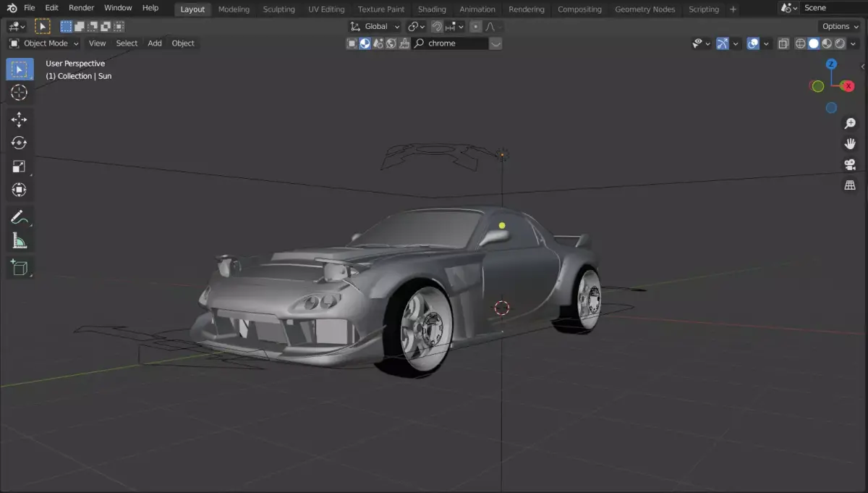Open the snapping options dropdown
The image size is (868, 493).
454,26
